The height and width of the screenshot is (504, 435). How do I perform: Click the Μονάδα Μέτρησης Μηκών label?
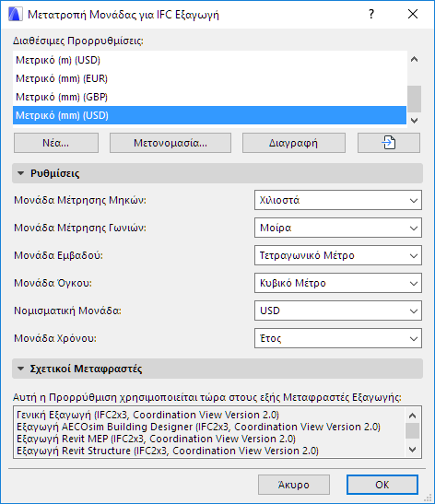[x=80, y=200]
